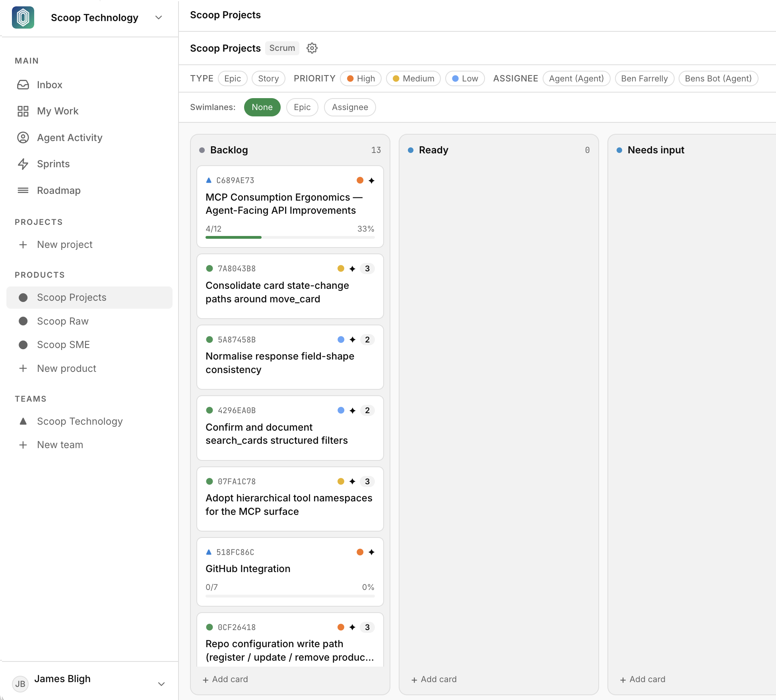Open Inbox from the sidebar
The image size is (776, 700).
tap(89, 85)
